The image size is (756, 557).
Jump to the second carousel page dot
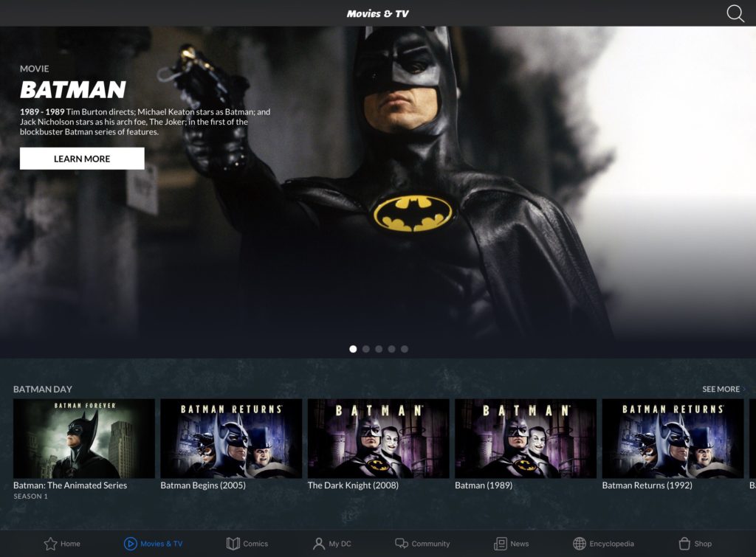(366, 349)
